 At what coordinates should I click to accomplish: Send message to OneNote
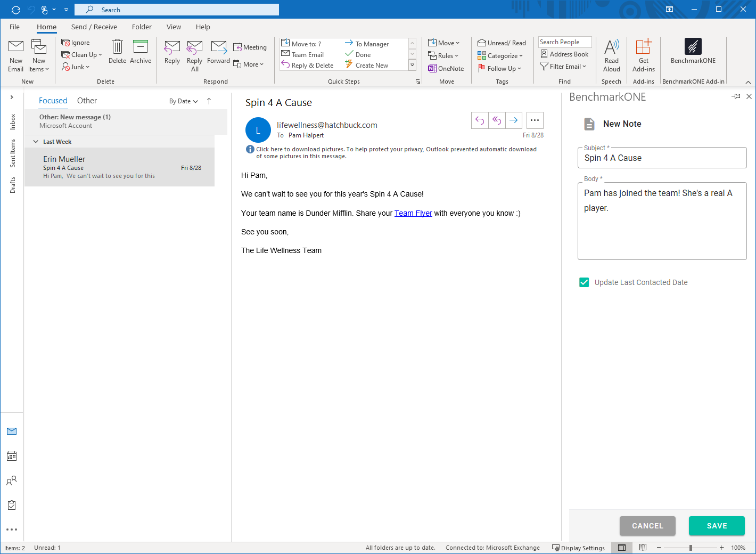coord(446,68)
